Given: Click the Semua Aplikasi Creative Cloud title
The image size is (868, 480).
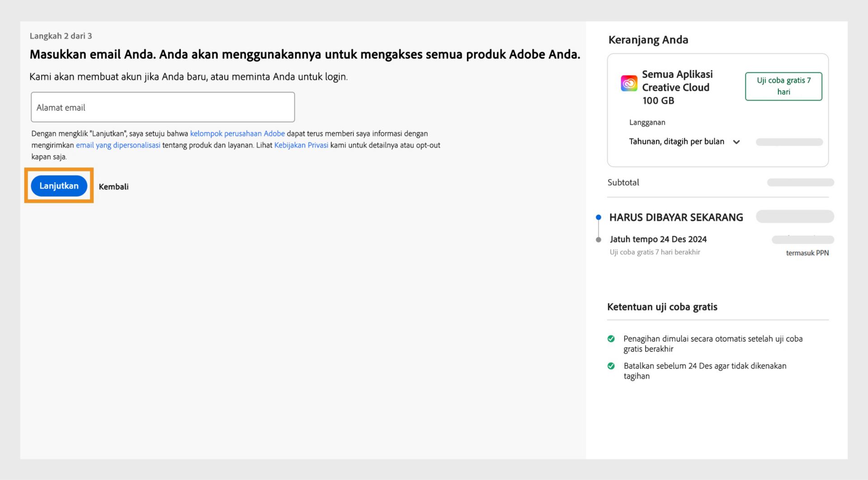Looking at the screenshot, I should point(677,87).
